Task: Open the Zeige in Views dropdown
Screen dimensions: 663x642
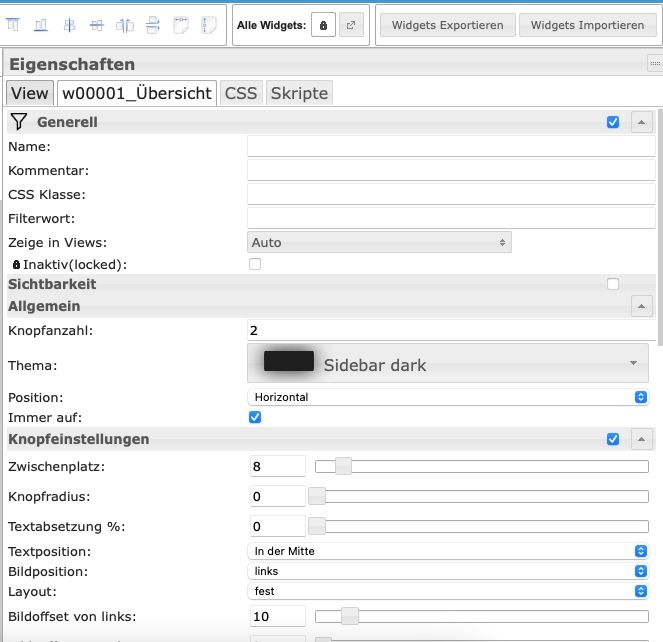Action: point(379,242)
